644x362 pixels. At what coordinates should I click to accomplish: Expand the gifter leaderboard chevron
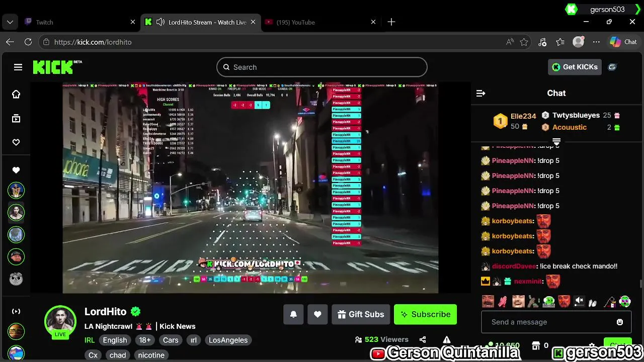[556, 142]
